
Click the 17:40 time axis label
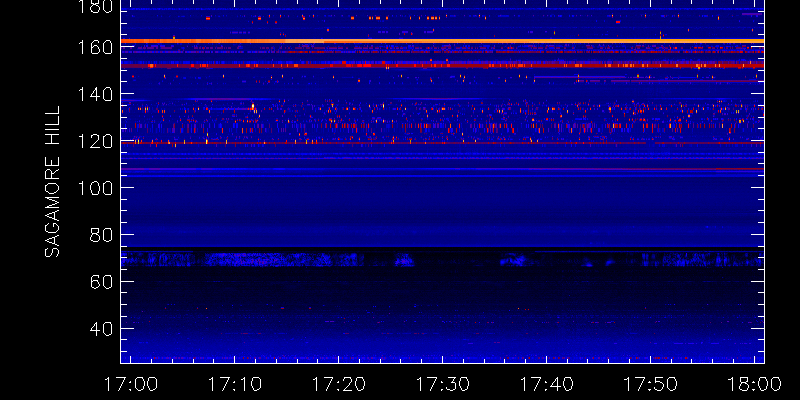546,384
